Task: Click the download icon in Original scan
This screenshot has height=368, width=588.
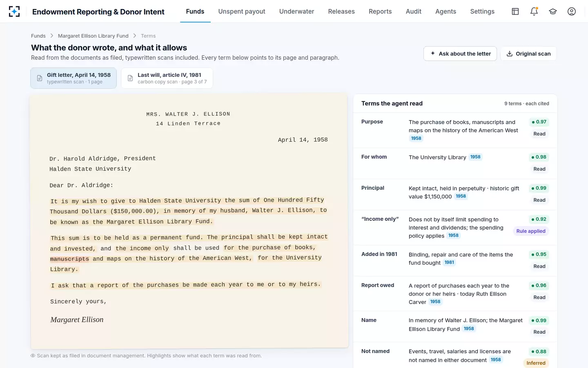Action: (510, 54)
